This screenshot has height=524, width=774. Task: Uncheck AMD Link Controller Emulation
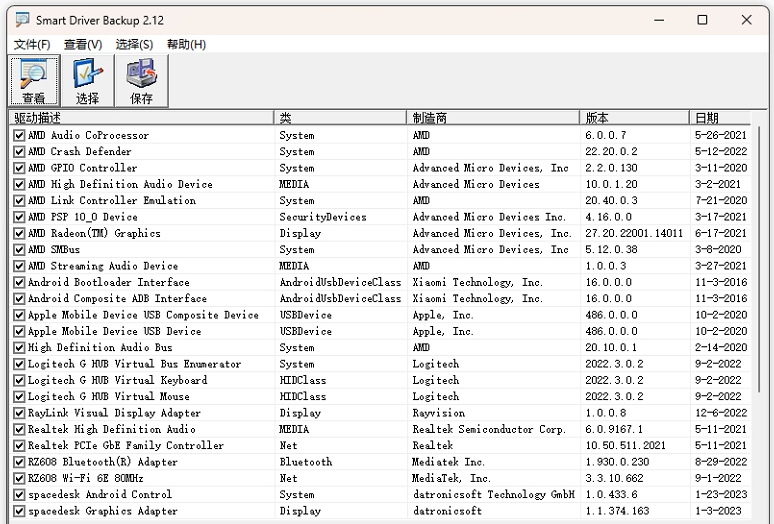[x=19, y=200]
